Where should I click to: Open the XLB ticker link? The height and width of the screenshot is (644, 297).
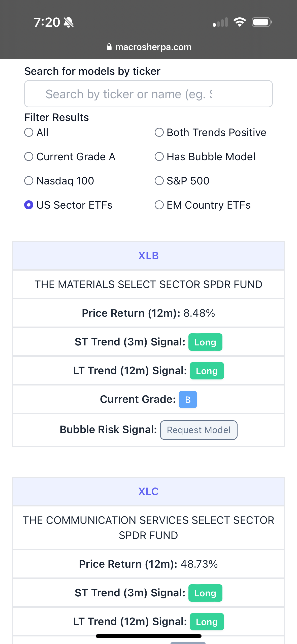(x=148, y=256)
